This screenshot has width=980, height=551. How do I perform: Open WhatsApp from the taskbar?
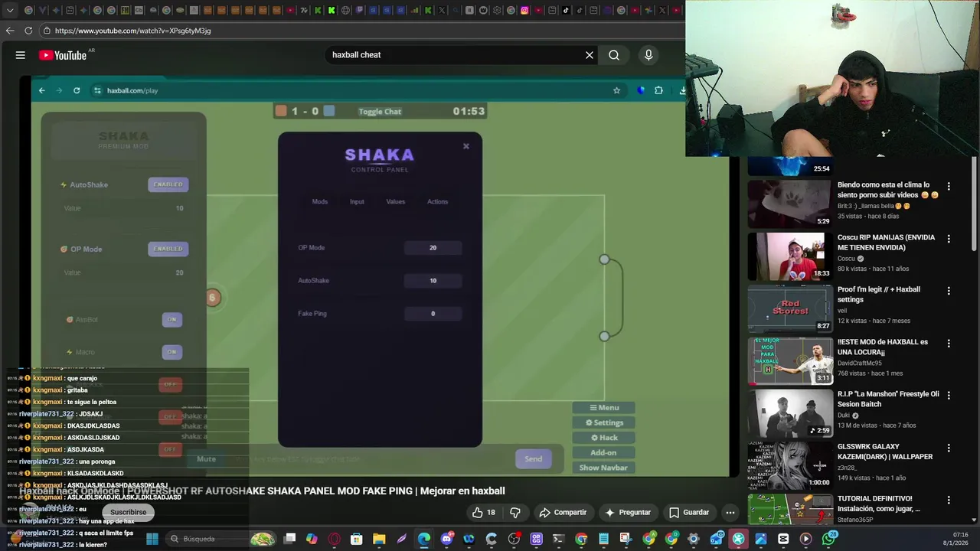pyautogui.click(x=828, y=539)
